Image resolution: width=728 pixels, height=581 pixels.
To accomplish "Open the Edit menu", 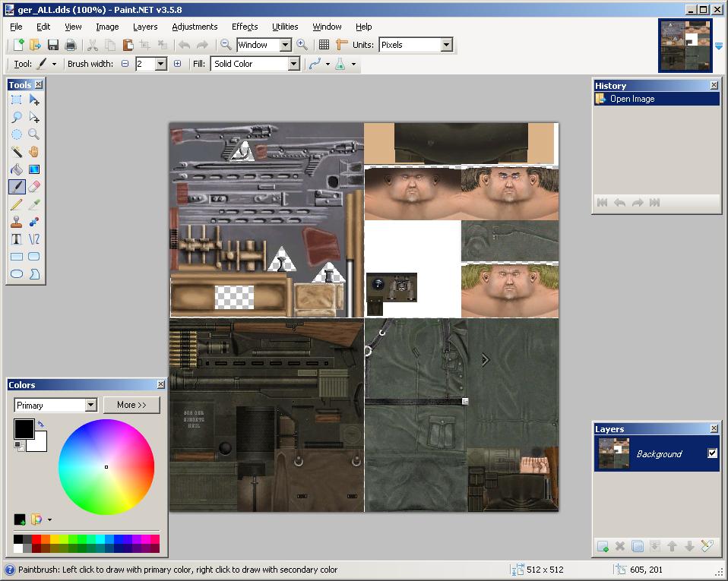I will point(43,27).
